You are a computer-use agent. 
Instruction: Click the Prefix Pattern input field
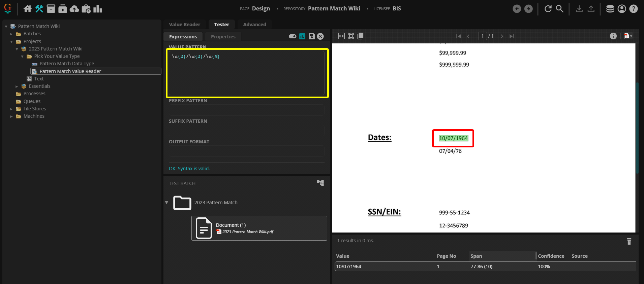tap(246, 110)
